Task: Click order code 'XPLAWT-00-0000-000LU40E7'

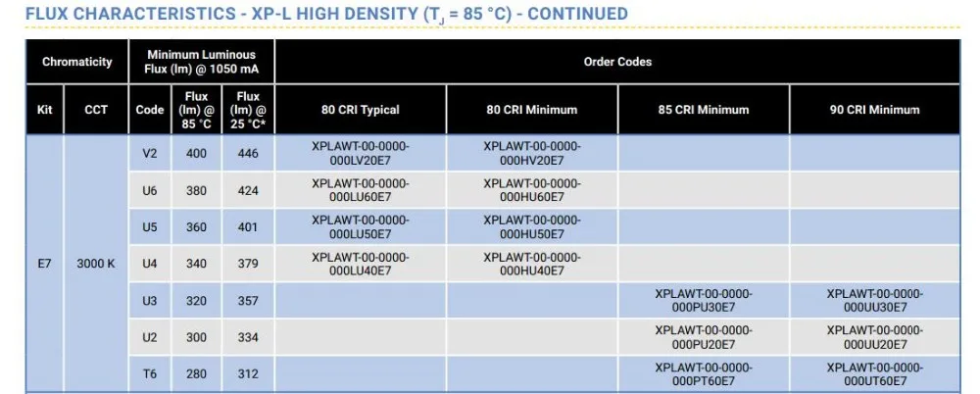Action: [x=360, y=264]
